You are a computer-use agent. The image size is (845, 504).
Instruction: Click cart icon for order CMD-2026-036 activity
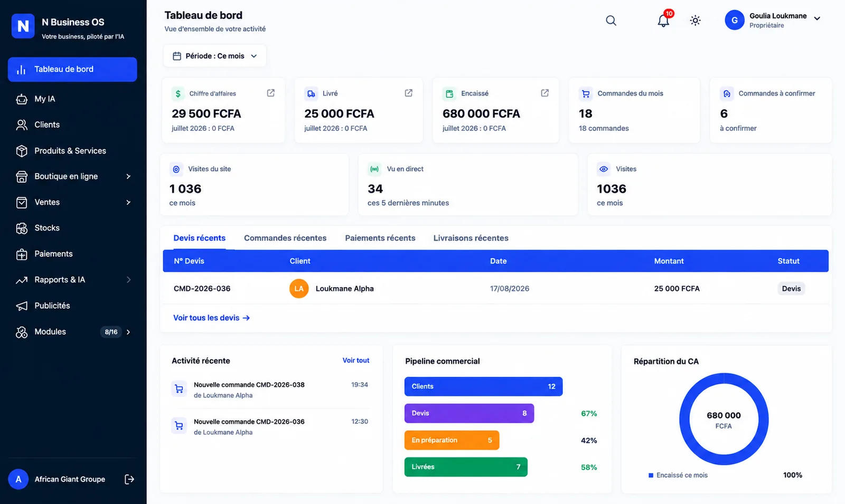pos(179,426)
